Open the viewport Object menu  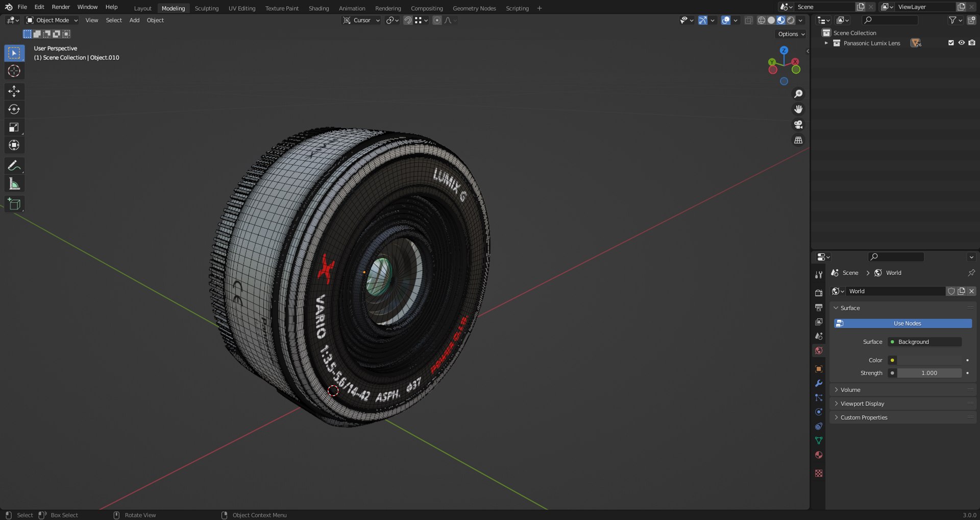[x=155, y=20]
